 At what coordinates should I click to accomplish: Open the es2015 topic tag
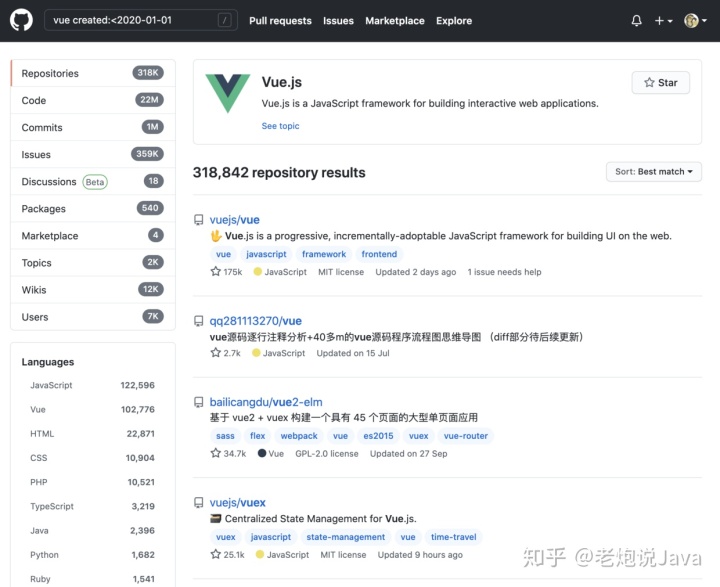pyautogui.click(x=378, y=436)
